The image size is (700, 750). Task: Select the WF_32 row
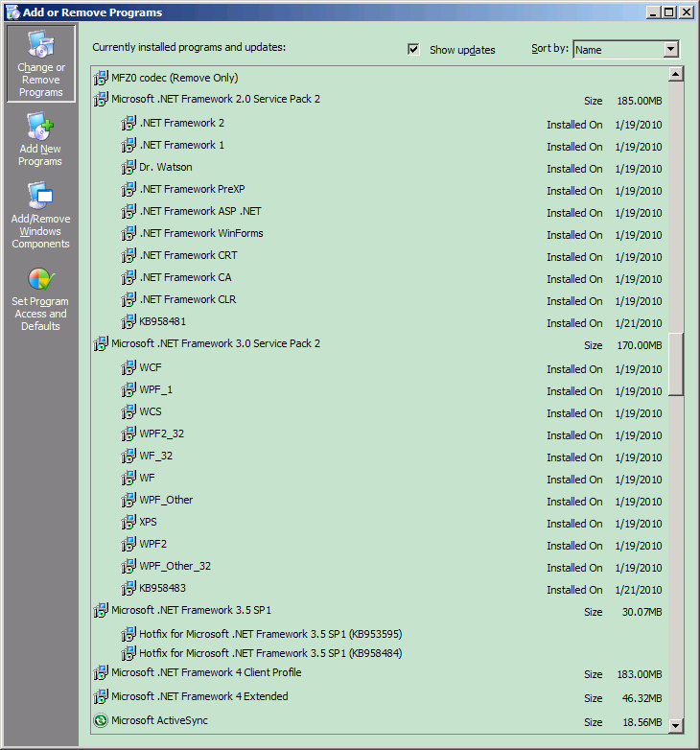pyautogui.click(x=392, y=456)
